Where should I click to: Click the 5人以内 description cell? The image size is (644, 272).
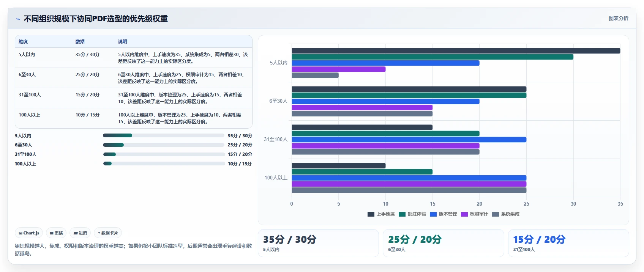point(183,58)
